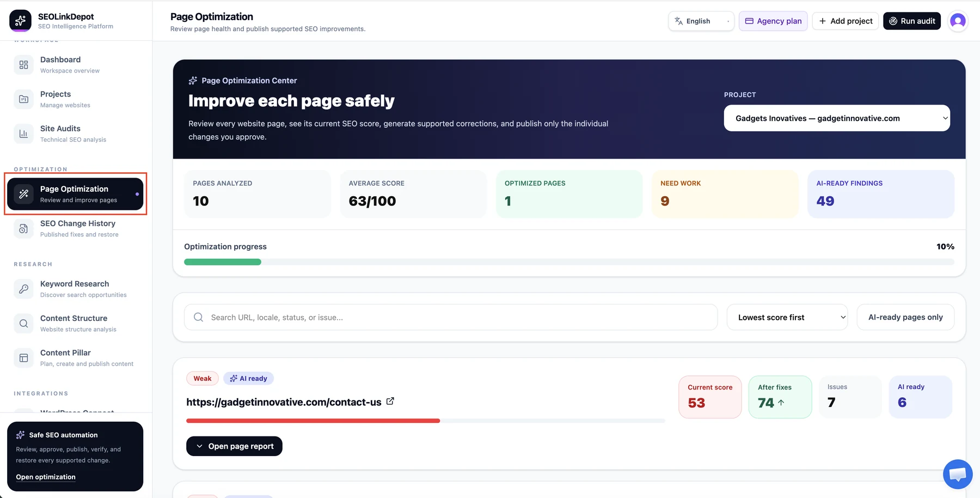
Task: Click the Page Optimization wand icon
Action: 23,194
